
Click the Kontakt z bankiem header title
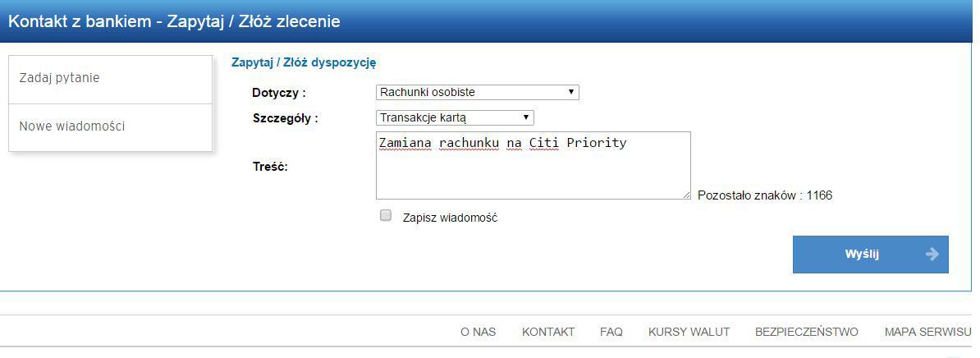174,22
